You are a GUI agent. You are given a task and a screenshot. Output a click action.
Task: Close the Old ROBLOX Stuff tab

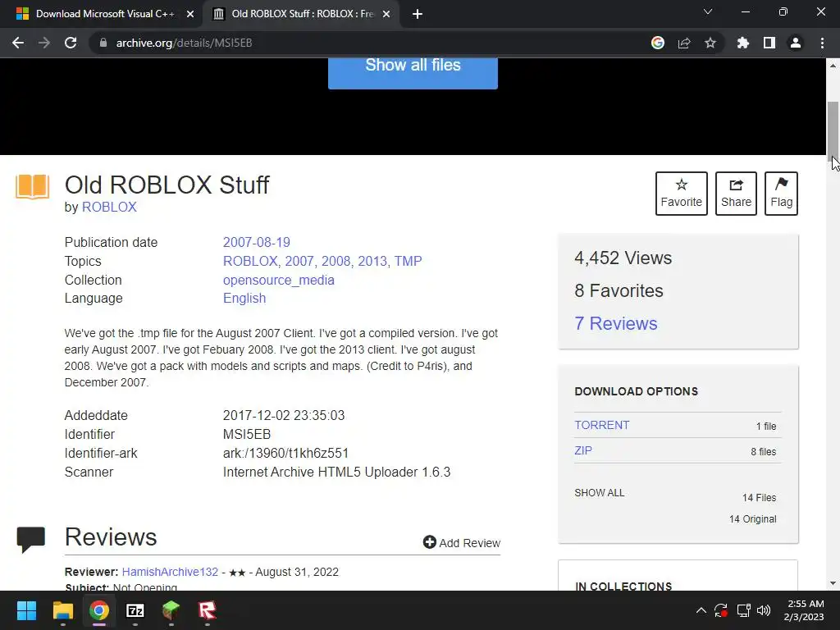tap(386, 14)
